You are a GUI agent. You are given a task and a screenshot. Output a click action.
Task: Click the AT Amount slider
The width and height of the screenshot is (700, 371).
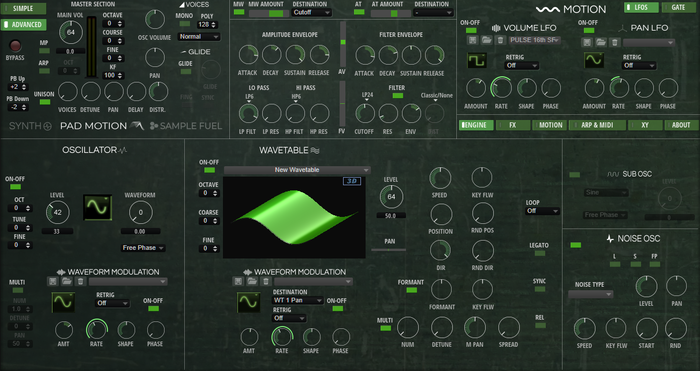pos(391,13)
